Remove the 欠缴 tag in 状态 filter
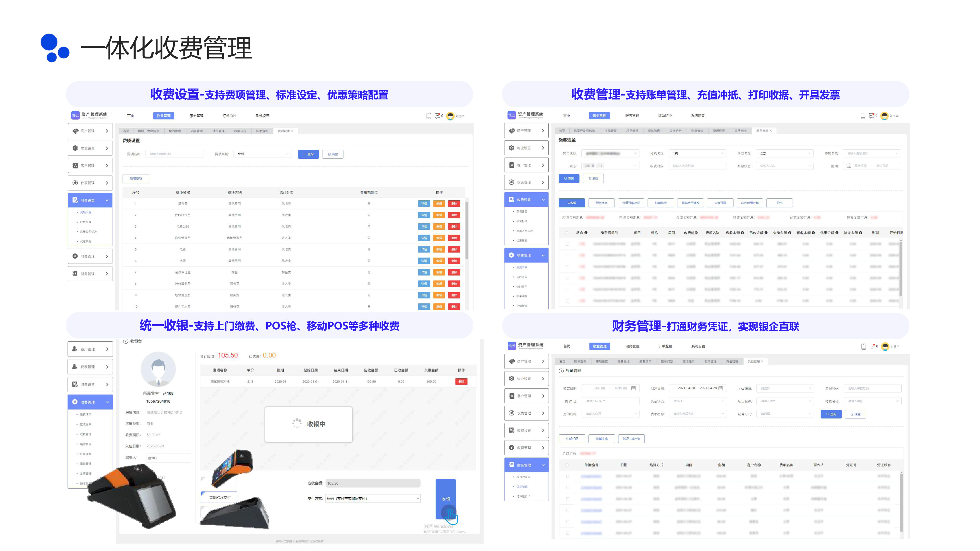Viewport: 980px width, 551px height. 593,166
